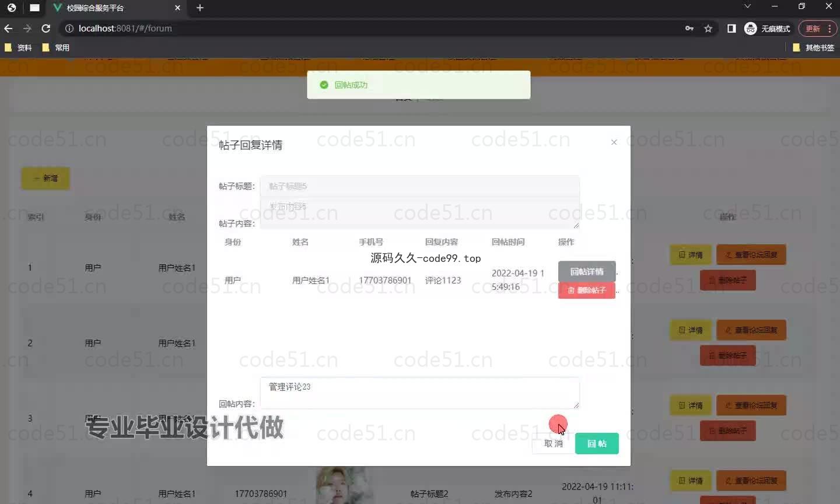Click the reply content 评论1123
Viewport: 840px width, 504px height.
click(x=443, y=280)
